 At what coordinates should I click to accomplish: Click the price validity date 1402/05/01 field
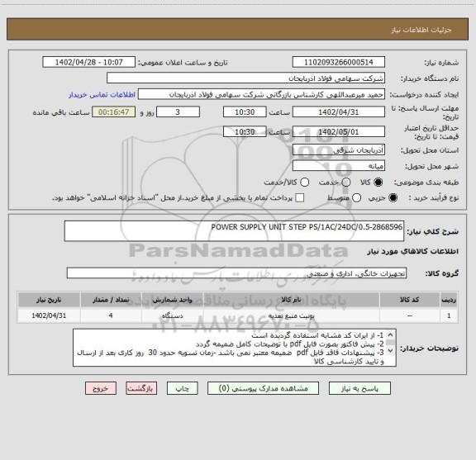click(339, 131)
